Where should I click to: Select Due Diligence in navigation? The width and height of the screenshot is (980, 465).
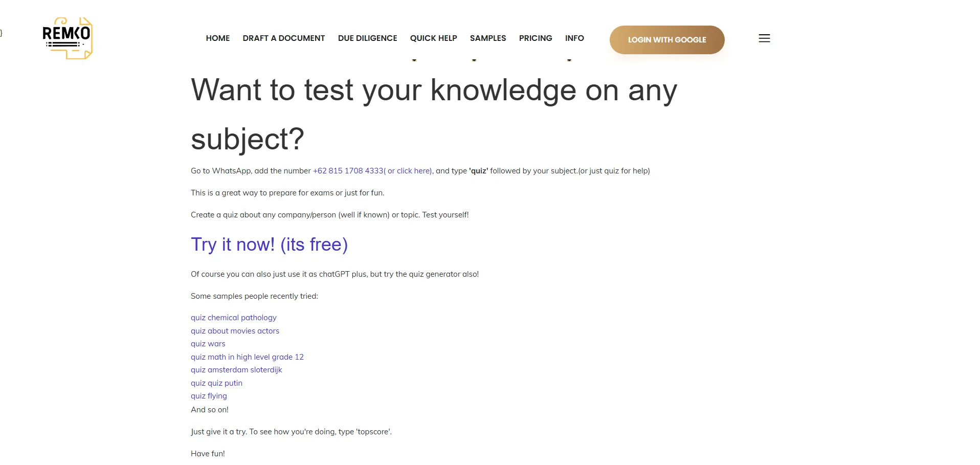[x=367, y=38]
